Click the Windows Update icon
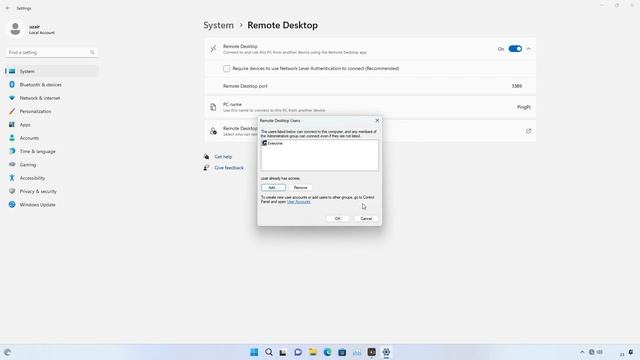This screenshot has width=640, height=360. tap(12, 204)
